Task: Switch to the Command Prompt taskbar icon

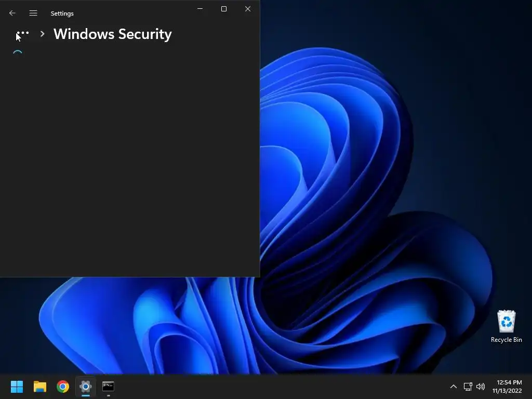Action: pos(108,387)
